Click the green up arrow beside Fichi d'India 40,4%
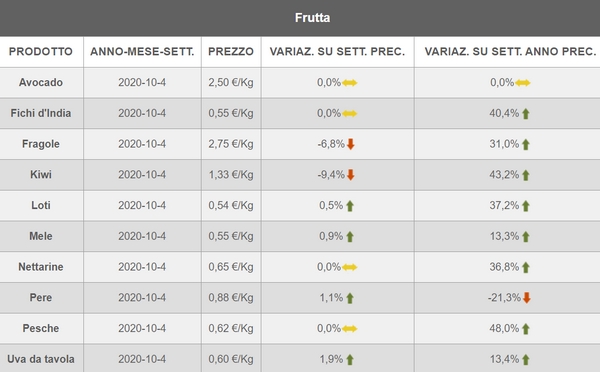Viewport: 600px width, 372px height. point(526,114)
